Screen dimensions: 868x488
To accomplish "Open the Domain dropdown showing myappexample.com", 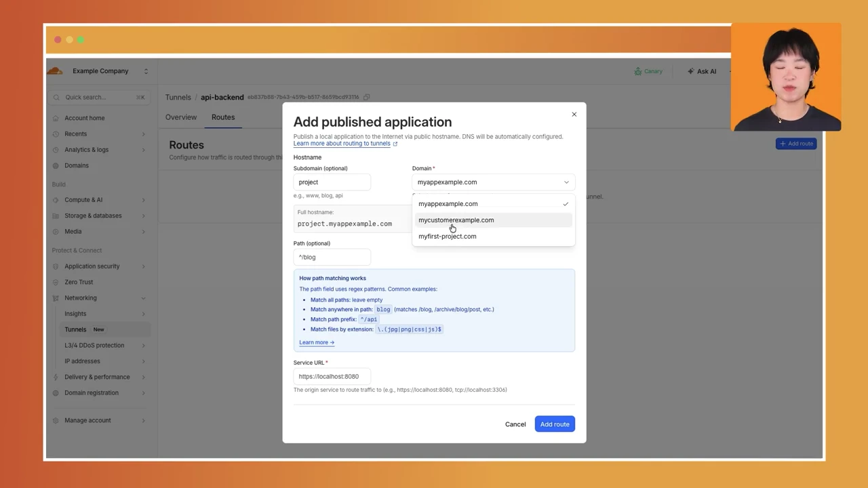I will [x=493, y=182].
